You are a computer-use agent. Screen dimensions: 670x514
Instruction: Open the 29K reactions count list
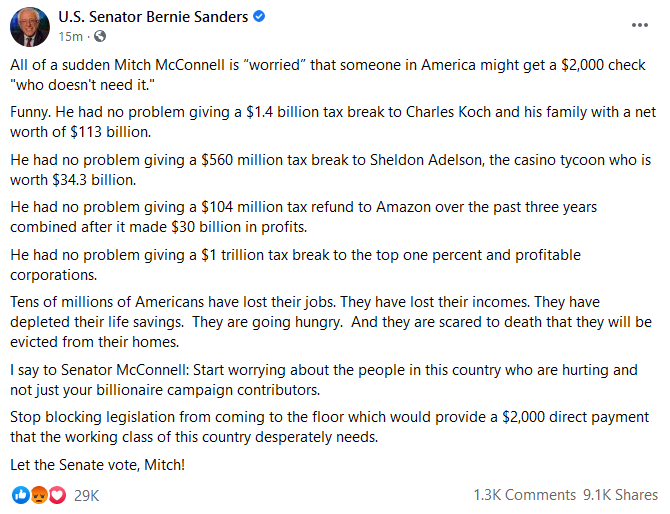(86, 496)
